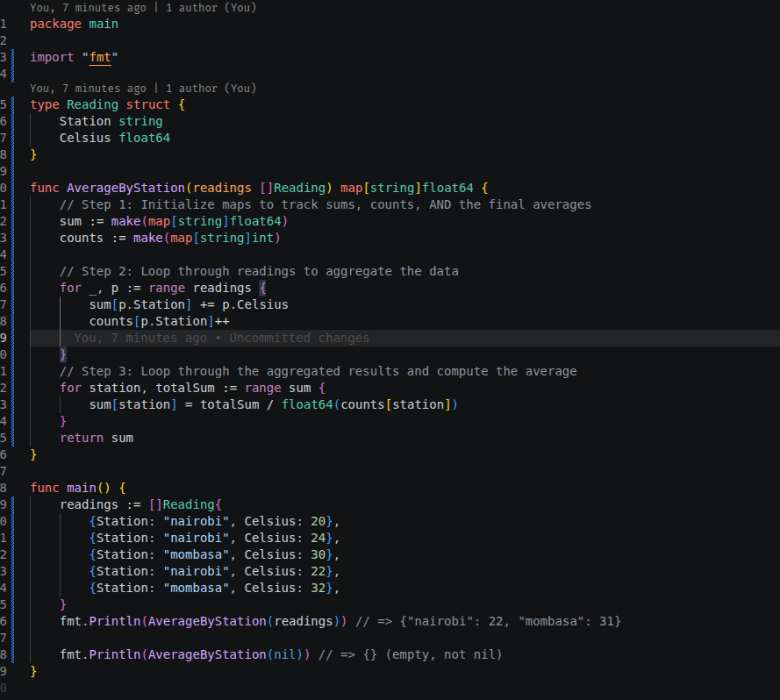Click the 'Celsius float64' field line
The image size is (780, 700).
tap(115, 138)
